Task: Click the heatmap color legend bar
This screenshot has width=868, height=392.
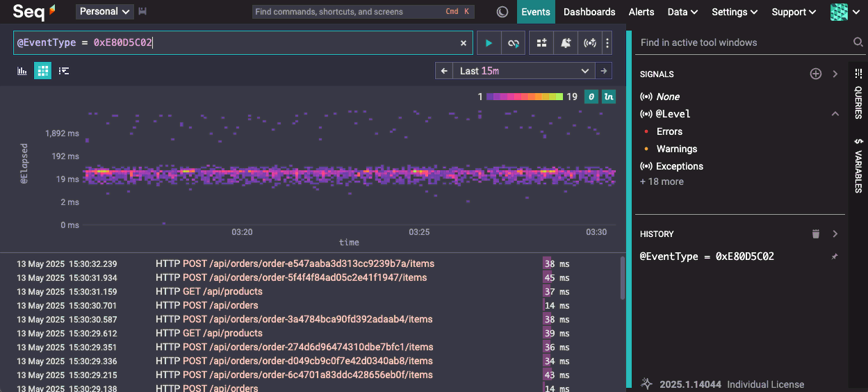Action: tap(525, 97)
